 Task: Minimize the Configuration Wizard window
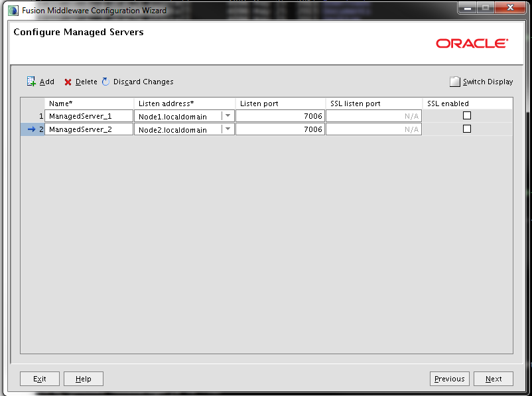pos(468,7)
